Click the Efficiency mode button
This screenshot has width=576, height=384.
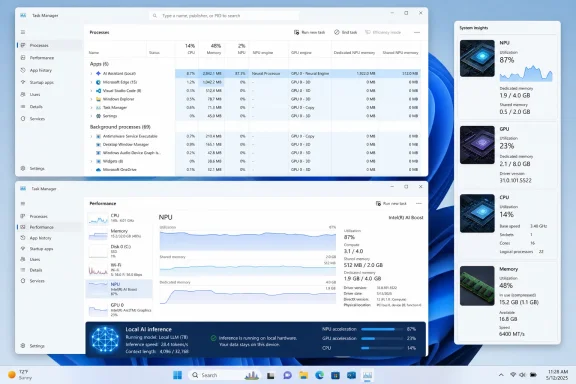383,32
